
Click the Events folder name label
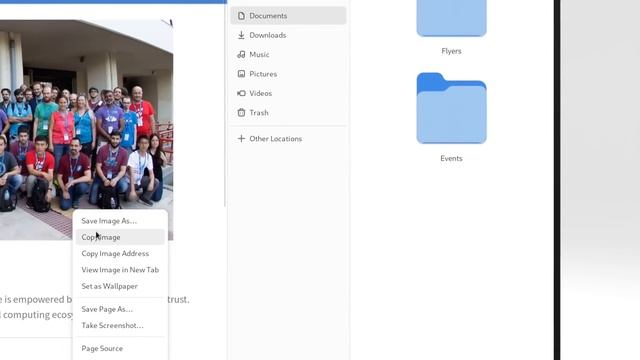(451, 158)
